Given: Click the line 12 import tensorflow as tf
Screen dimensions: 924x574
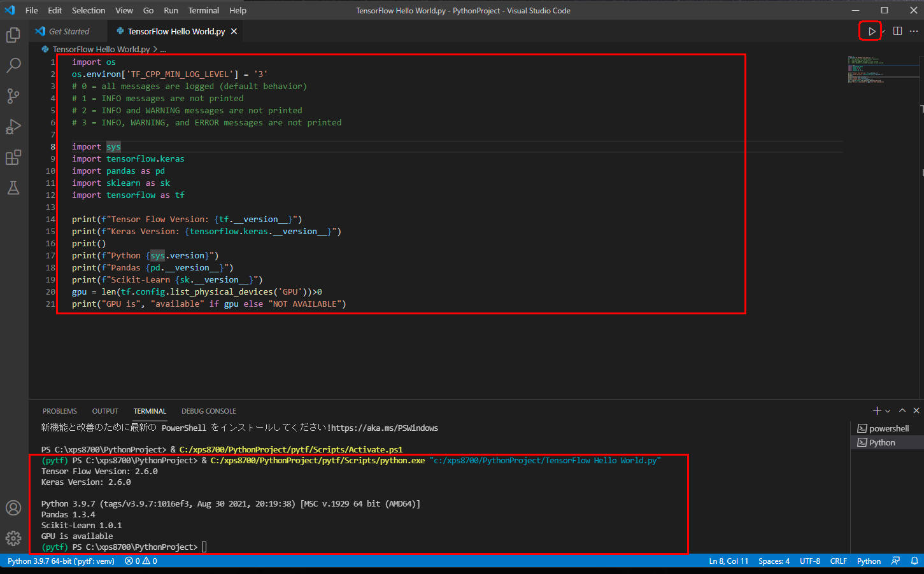Looking at the screenshot, I should (x=128, y=195).
